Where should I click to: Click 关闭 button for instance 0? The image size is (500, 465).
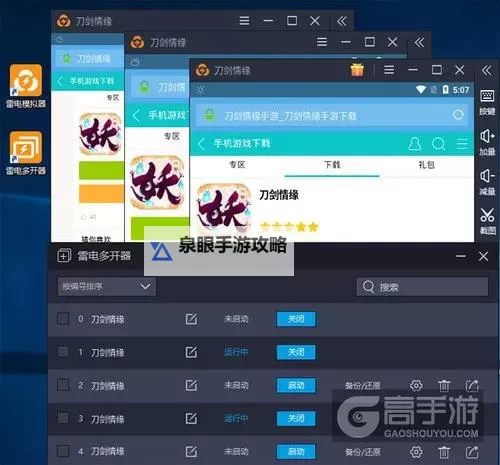tap(296, 319)
